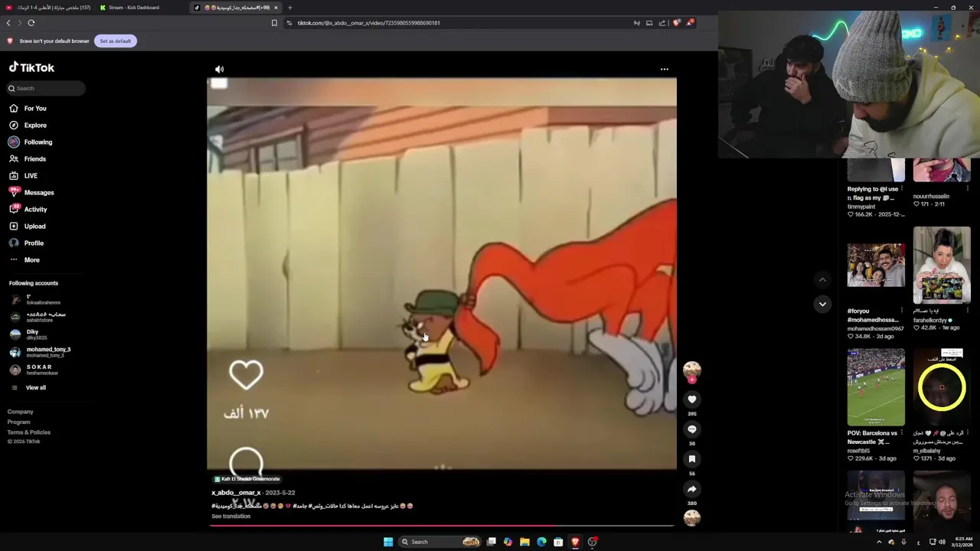
Task: Open Brave Shields lion icon
Action: click(676, 23)
